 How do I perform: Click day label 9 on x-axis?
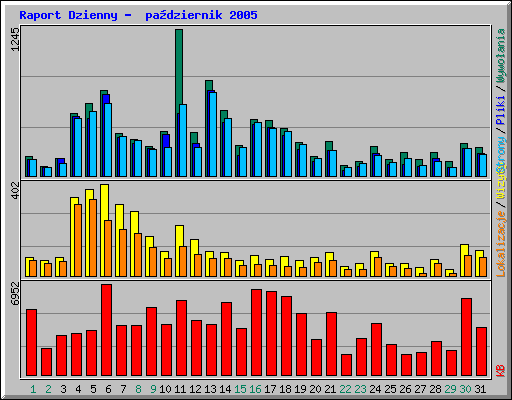pos(153,389)
